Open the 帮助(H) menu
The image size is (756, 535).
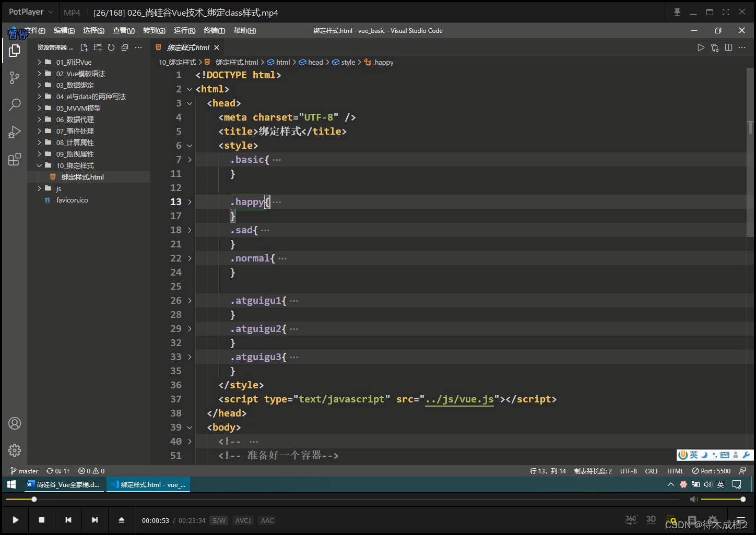point(245,31)
